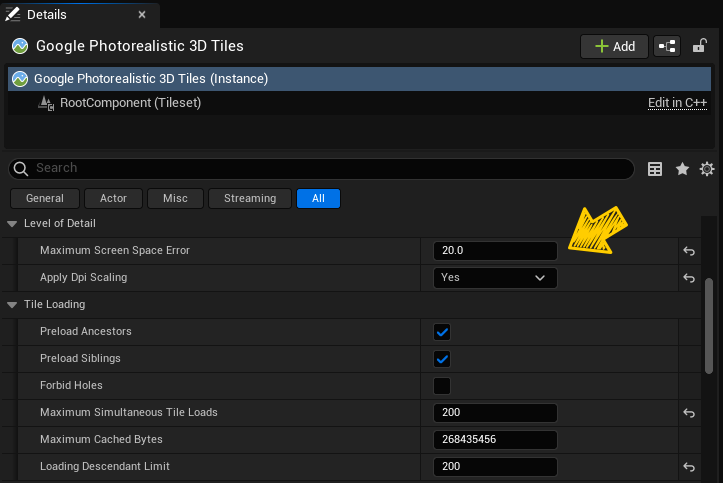Viewport: 723px width, 483px height.
Task: Click the details panel vertical scrollbar
Action: (709, 326)
